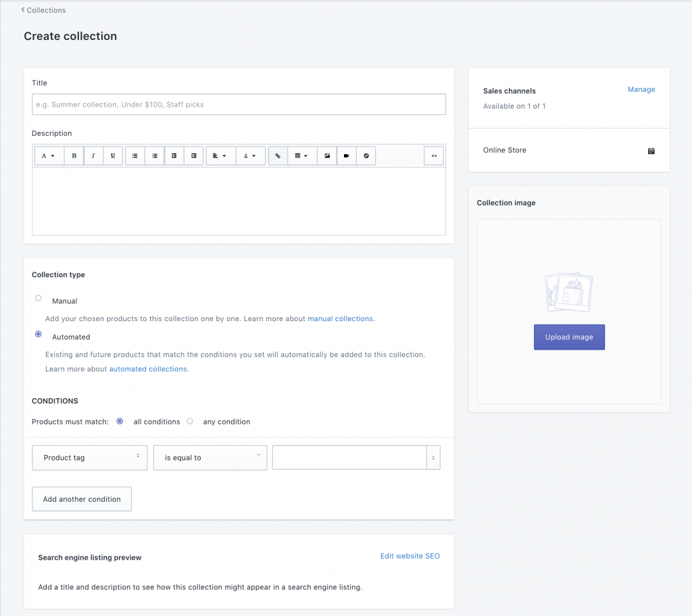
Task: Click the 'Sales channels' heading
Action: click(510, 91)
